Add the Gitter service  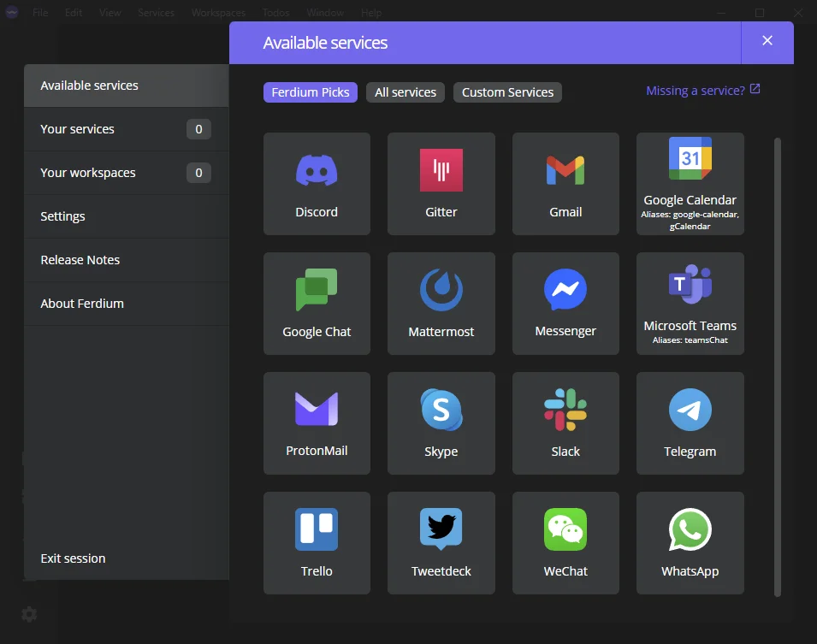pos(441,184)
